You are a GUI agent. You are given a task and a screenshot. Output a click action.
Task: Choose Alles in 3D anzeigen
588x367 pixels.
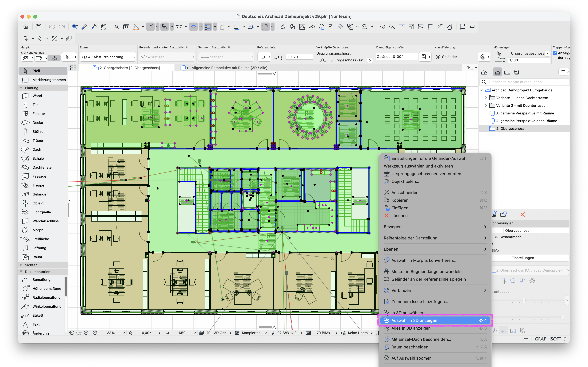pos(435,328)
